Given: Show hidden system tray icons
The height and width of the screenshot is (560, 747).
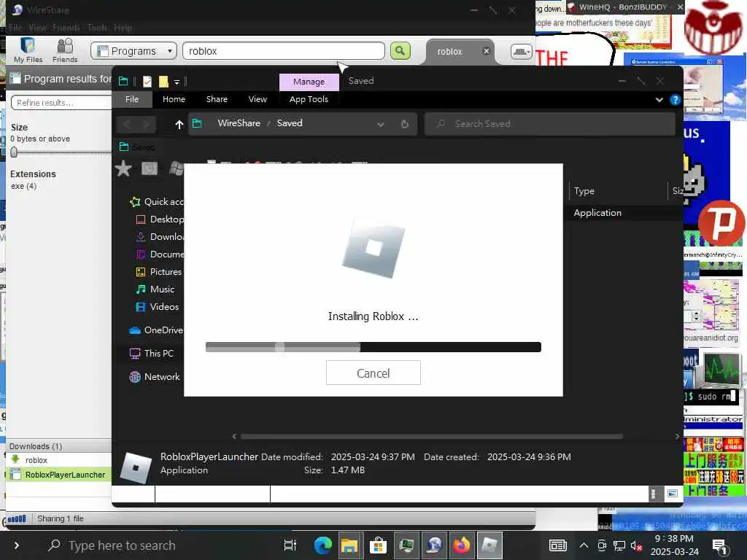Looking at the screenshot, I should click(584, 545).
